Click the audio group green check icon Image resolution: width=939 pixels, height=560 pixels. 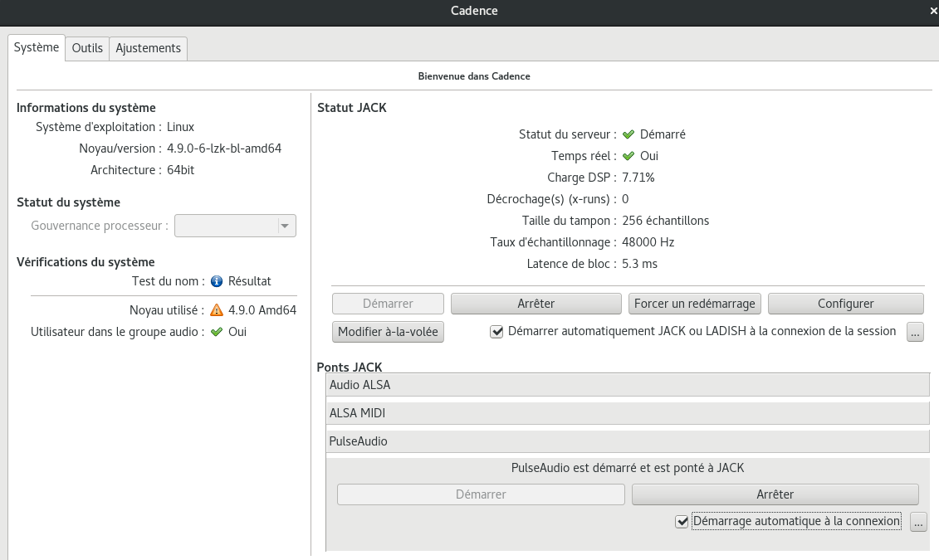217,332
